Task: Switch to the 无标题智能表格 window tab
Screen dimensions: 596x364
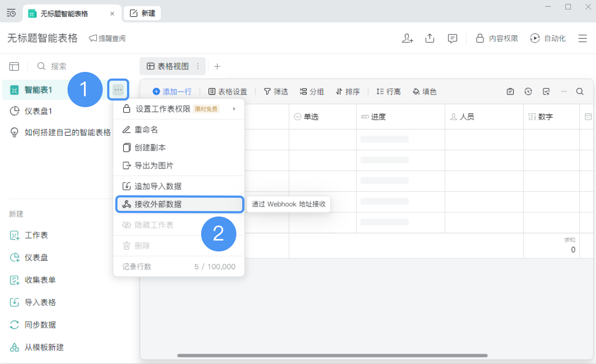Action: (72, 14)
